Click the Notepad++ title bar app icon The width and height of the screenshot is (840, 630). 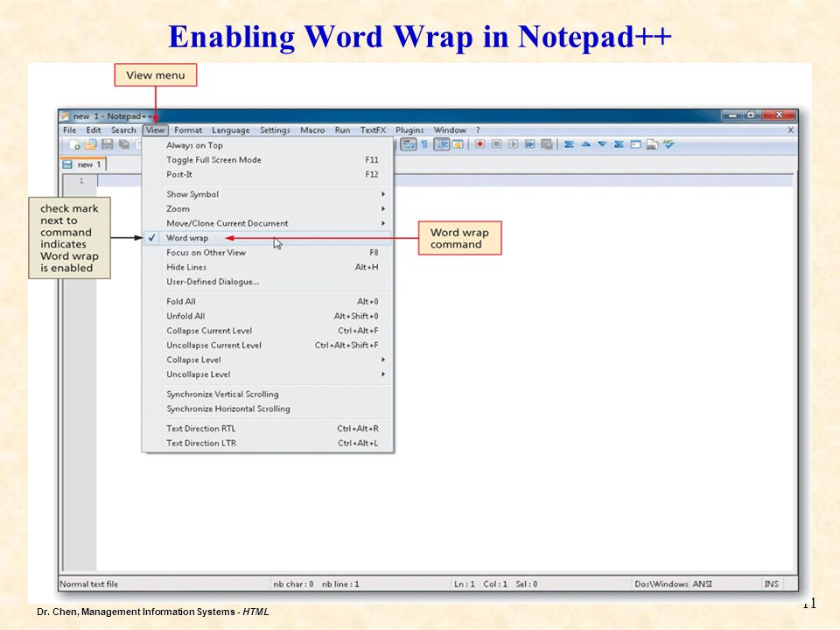(65, 115)
